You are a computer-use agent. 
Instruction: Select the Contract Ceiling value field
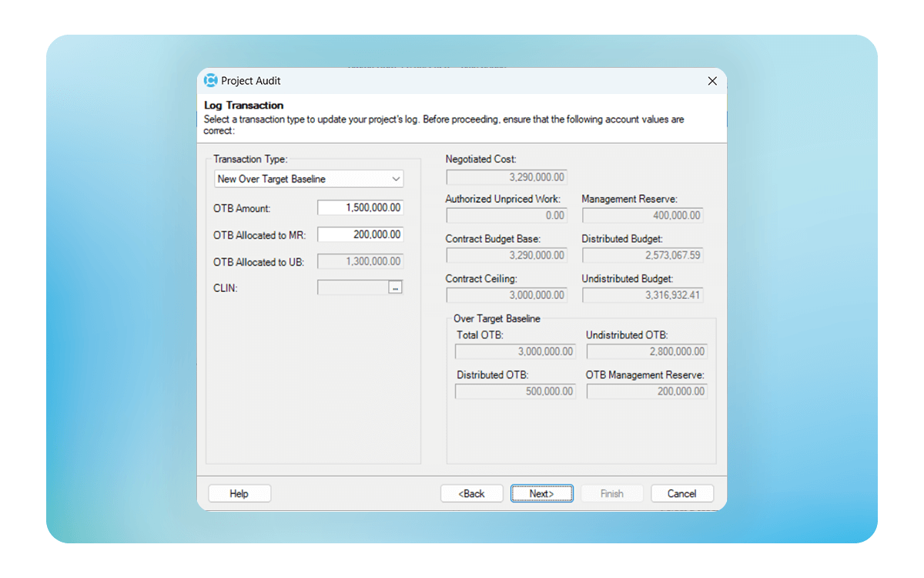click(507, 295)
